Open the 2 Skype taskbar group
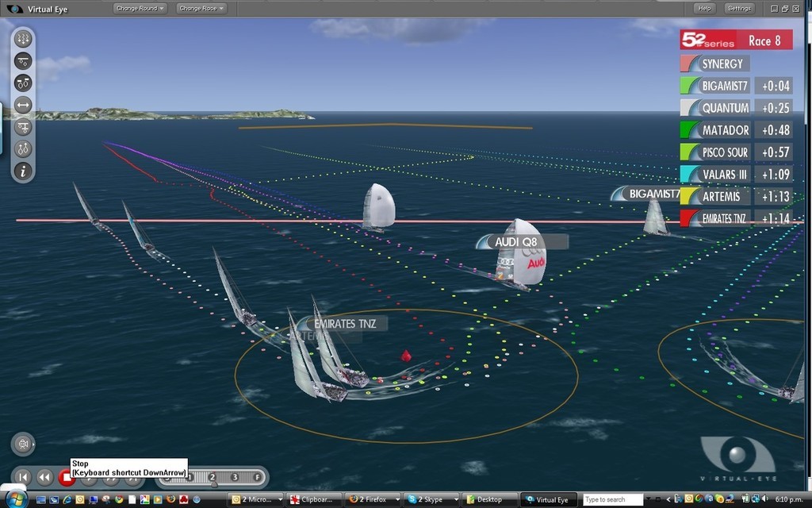 pyautogui.click(x=432, y=500)
